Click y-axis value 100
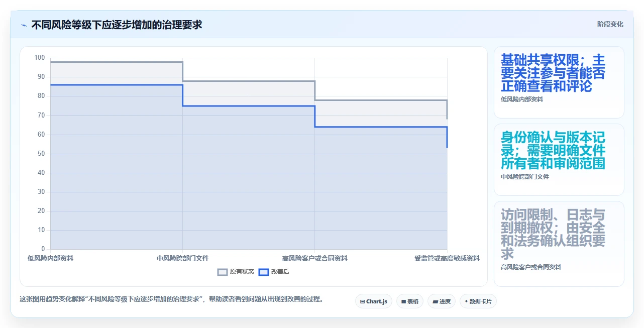Image resolution: width=644 pixels, height=328 pixels. click(40, 58)
